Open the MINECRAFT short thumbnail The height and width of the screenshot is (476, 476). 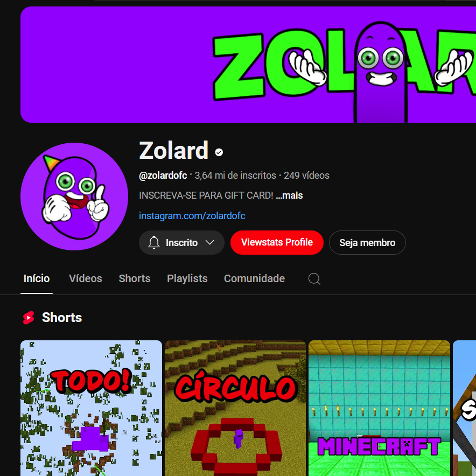(x=379, y=408)
